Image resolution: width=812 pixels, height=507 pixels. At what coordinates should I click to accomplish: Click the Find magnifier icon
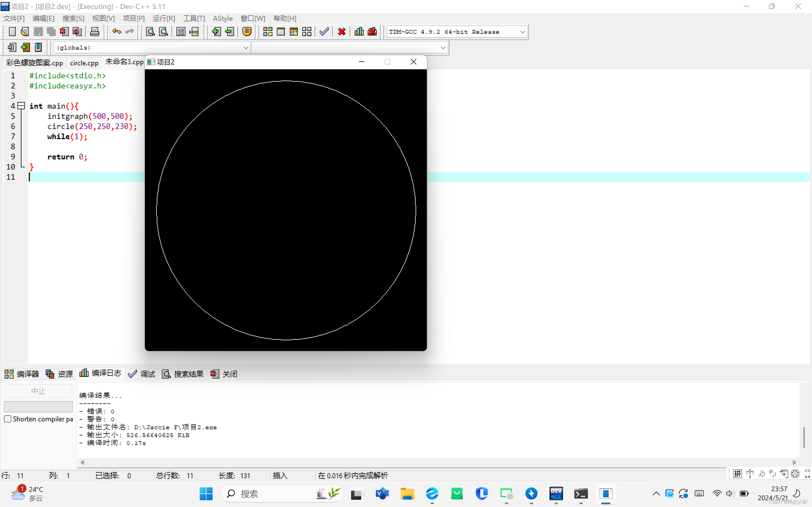(x=150, y=32)
